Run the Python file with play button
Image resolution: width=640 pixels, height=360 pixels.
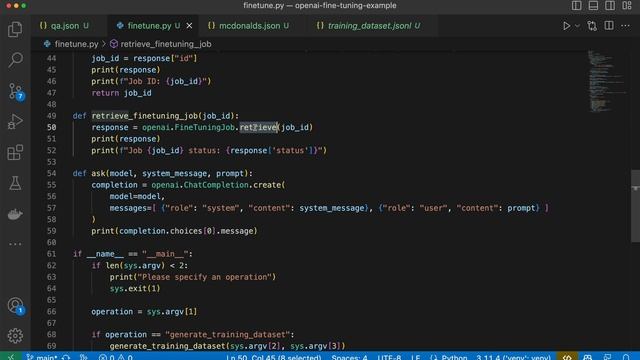coord(567,26)
